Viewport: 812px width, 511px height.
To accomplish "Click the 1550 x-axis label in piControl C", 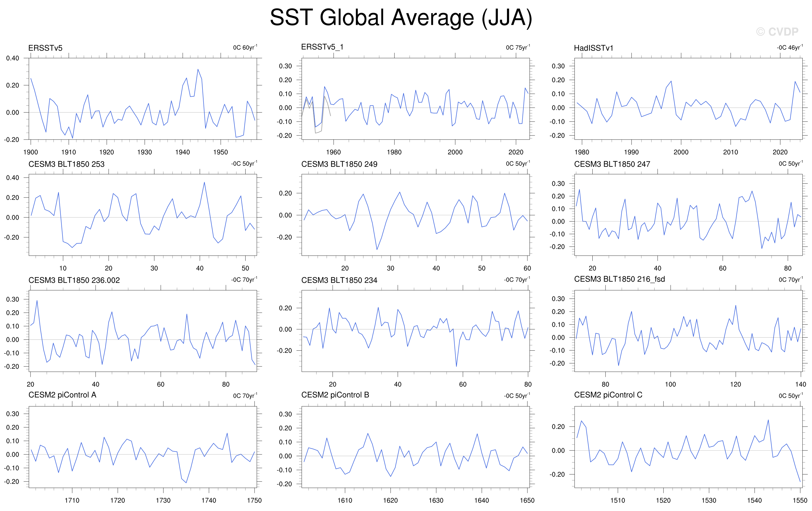I will tap(799, 501).
